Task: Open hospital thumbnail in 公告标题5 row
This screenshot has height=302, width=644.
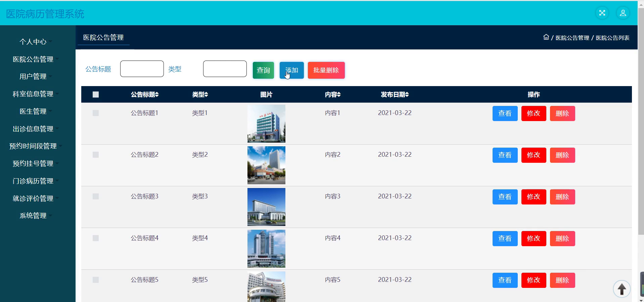Action: pyautogui.click(x=266, y=287)
